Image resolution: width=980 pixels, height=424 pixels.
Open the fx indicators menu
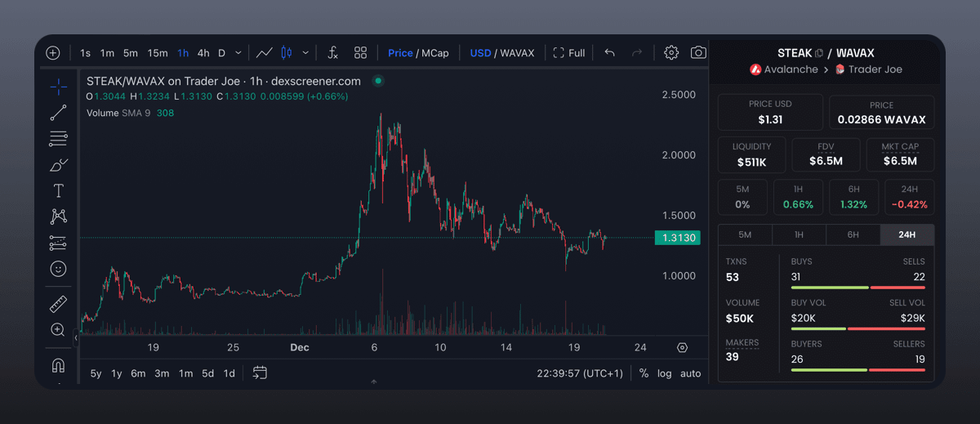point(332,53)
